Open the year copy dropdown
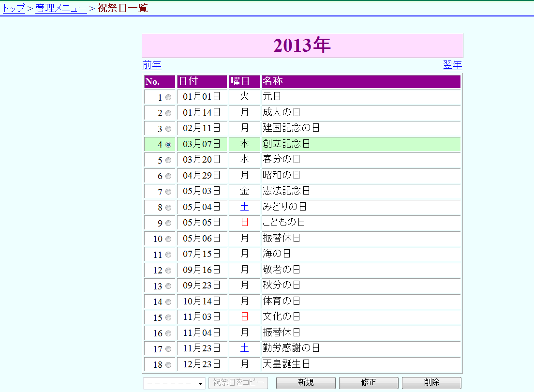 tap(174, 383)
